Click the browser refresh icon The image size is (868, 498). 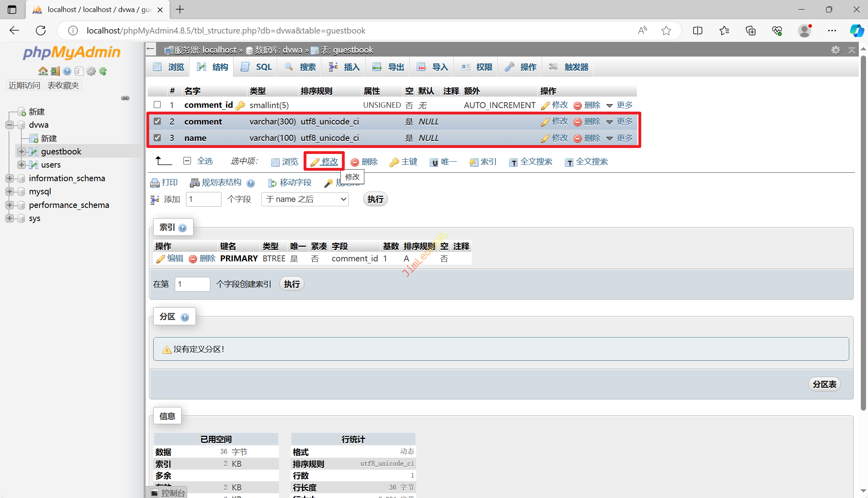[41, 31]
